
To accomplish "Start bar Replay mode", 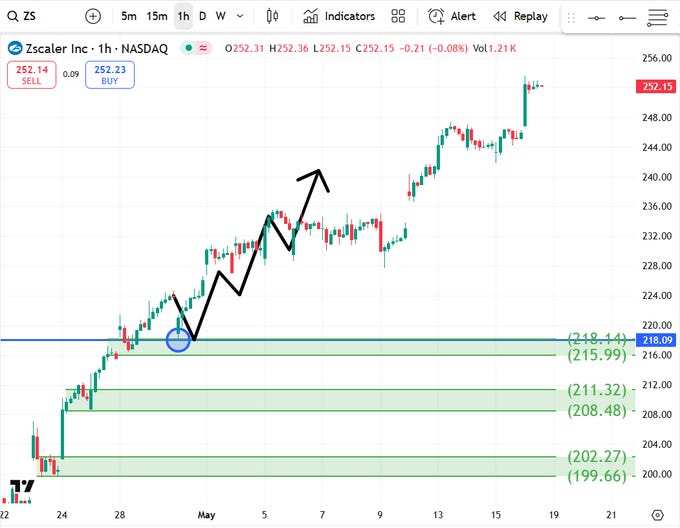I will pyautogui.click(x=520, y=16).
